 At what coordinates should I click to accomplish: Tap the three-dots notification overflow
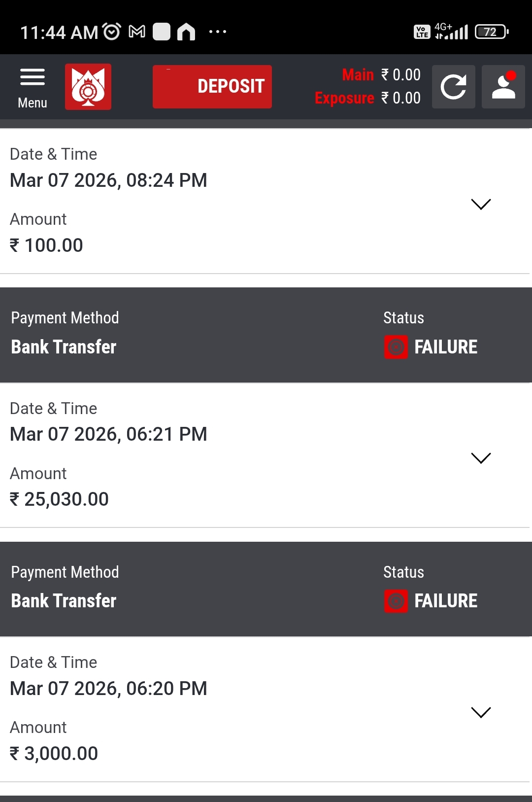[218, 32]
